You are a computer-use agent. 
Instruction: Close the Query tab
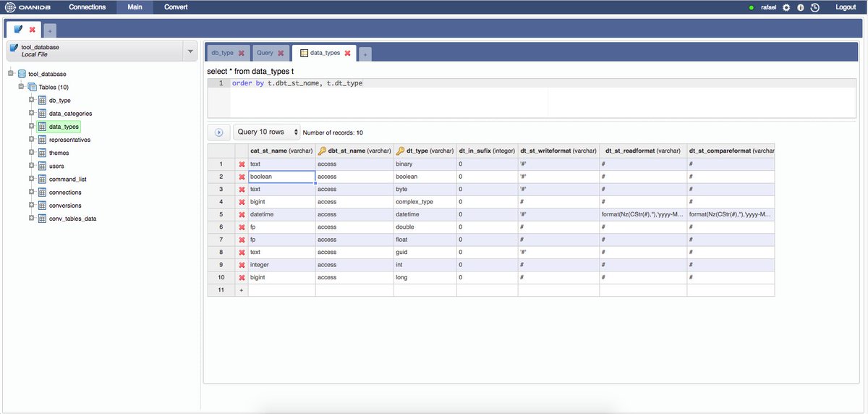[281, 53]
